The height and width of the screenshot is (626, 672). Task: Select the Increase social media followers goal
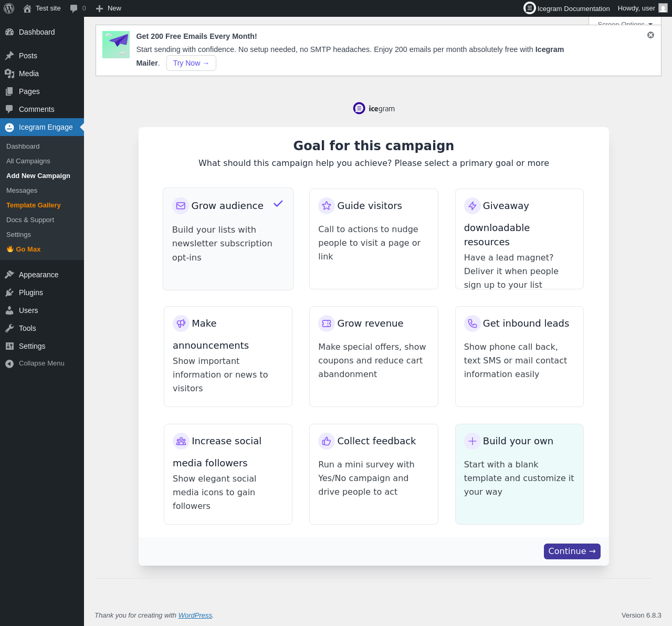pos(228,474)
